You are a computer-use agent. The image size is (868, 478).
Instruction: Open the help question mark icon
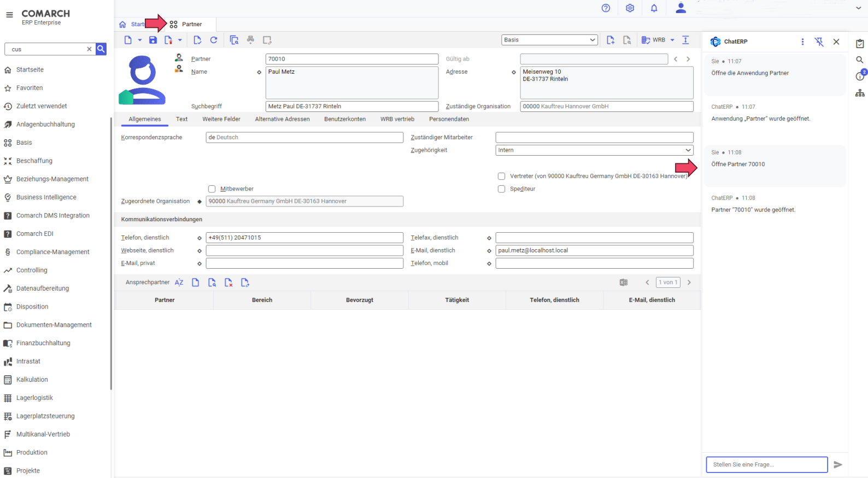[606, 8]
